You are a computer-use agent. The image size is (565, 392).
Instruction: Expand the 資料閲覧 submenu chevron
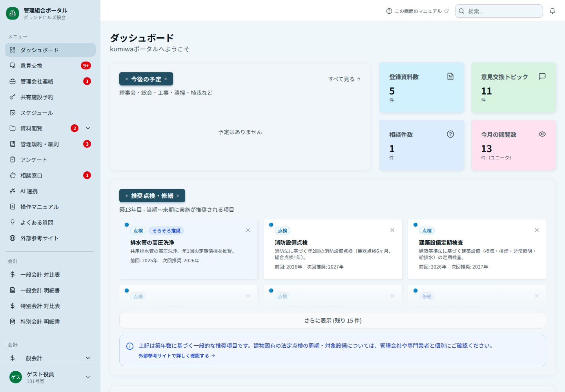tap(88, 128)
